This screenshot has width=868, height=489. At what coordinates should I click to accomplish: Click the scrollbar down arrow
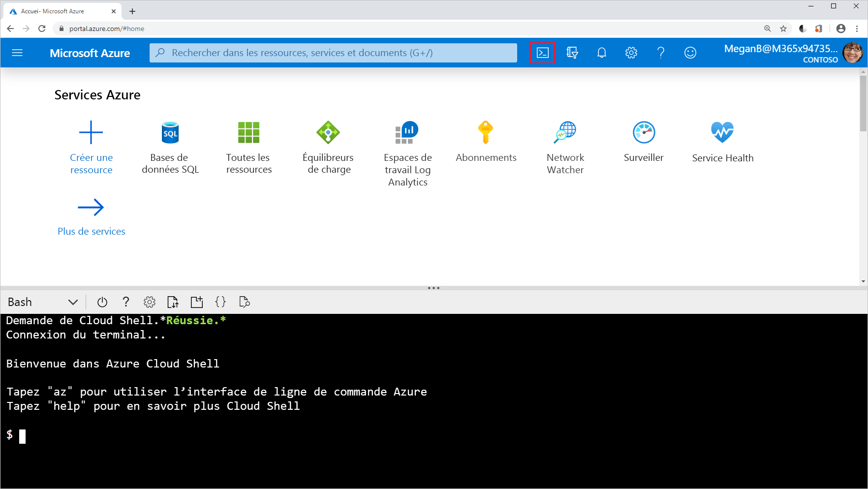(x=863, y=282)
